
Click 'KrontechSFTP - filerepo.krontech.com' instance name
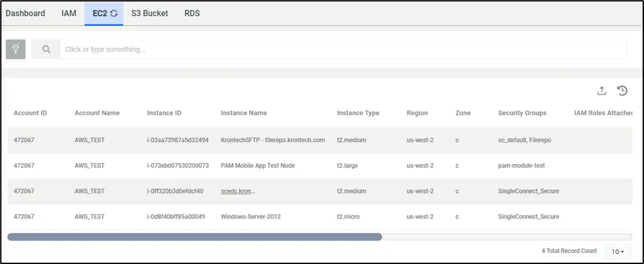click(x=273, y=140)
